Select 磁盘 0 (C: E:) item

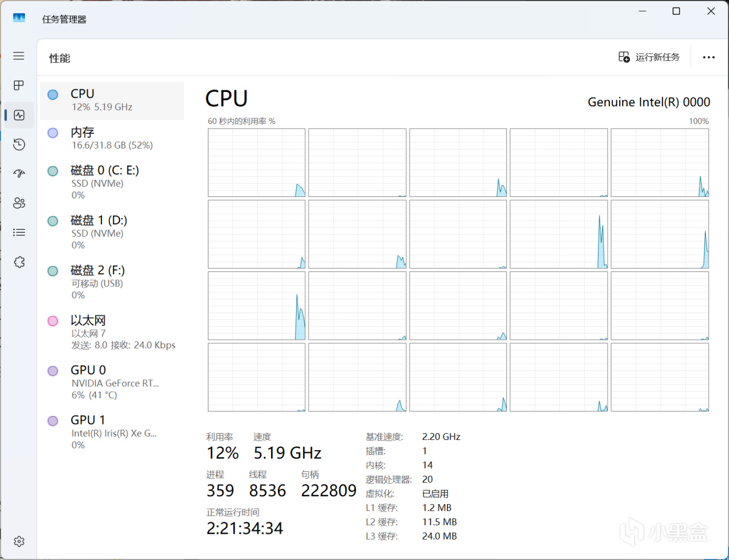pyautogui.click(x=112, y=182)
